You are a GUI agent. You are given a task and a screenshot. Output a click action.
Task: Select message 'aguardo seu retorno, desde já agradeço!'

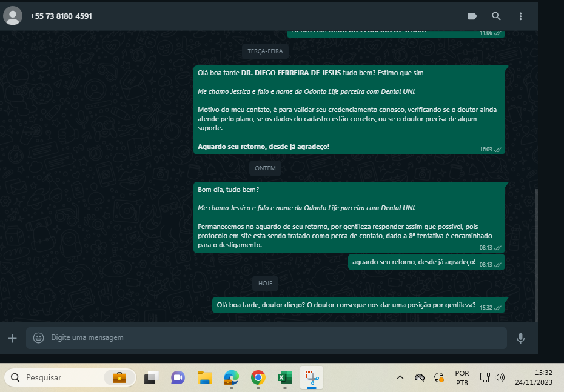(426, 262)
